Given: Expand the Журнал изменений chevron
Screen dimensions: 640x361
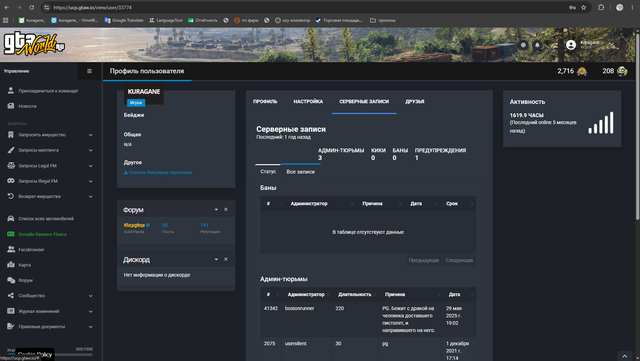Looking at the screenshot, I should click(91, 311).
